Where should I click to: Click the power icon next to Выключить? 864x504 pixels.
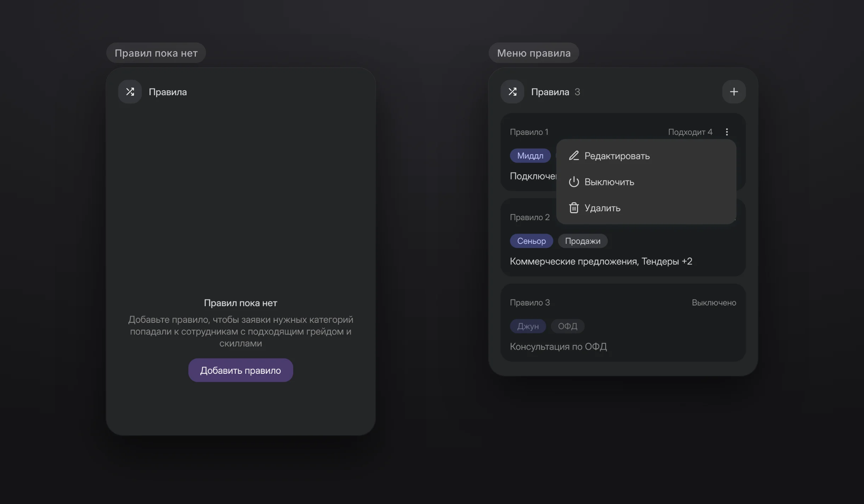coord(574,182)
